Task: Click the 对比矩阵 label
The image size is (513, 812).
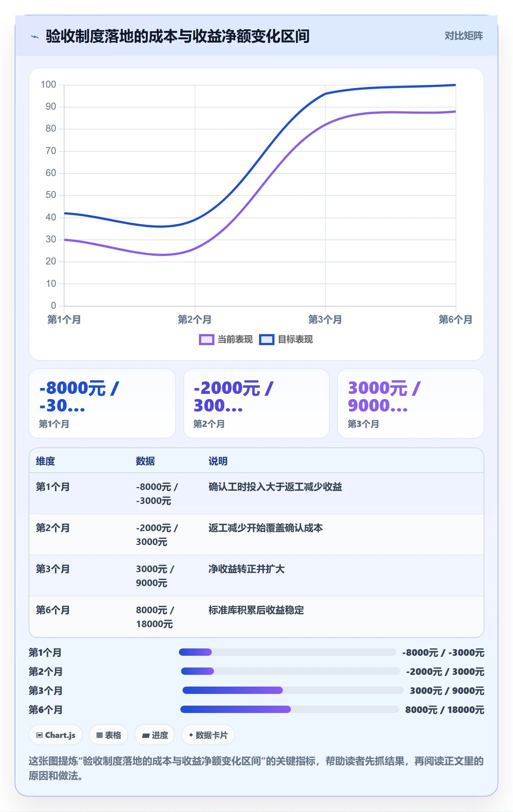Action: coord(464,36)
